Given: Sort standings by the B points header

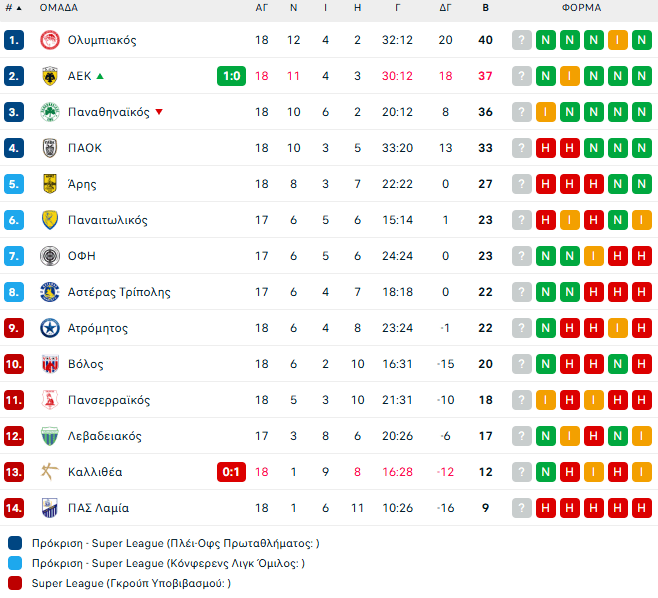Looking at the screenshot, I should [486, 7].
